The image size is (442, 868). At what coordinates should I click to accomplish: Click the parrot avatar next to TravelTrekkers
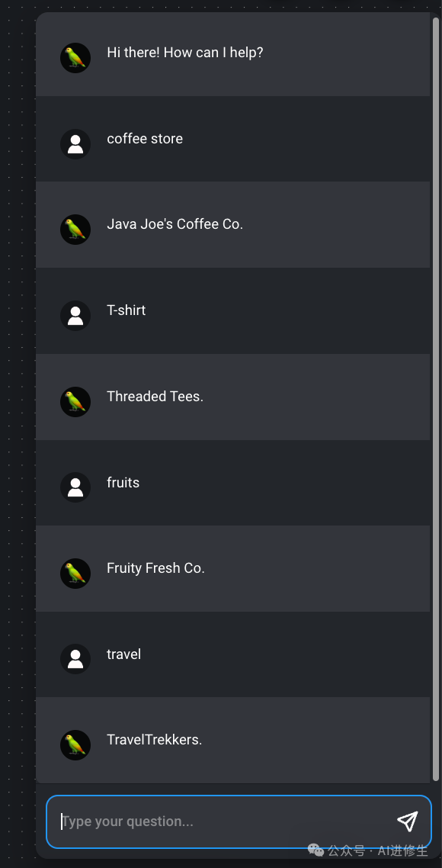tap(75, 745)
